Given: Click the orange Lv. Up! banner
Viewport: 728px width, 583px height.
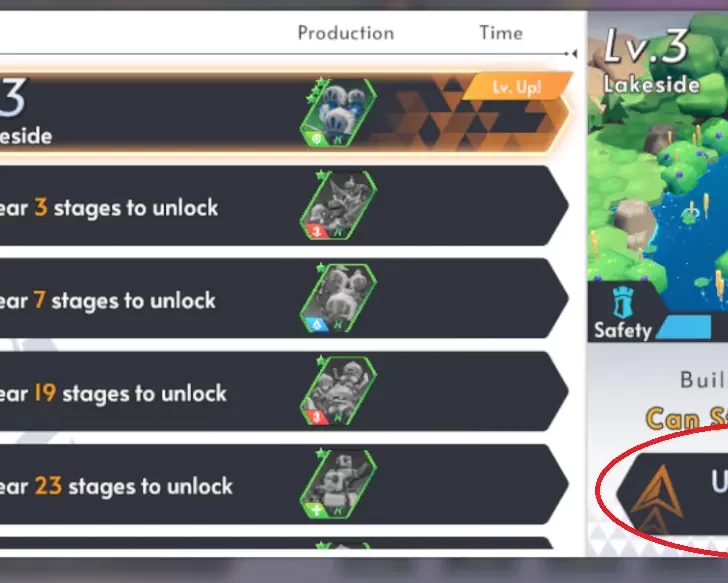Looking at the screenshot, I should tap(517, 86).
